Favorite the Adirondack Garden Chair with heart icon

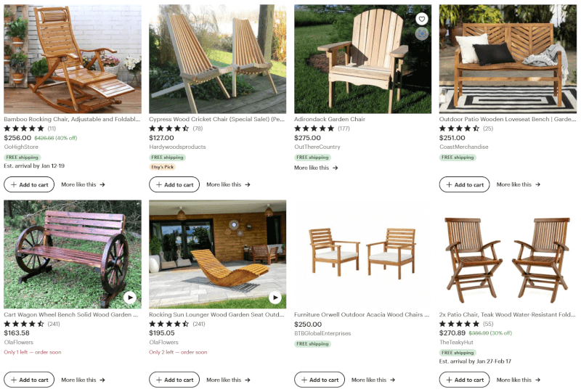[x=422, y=19]
